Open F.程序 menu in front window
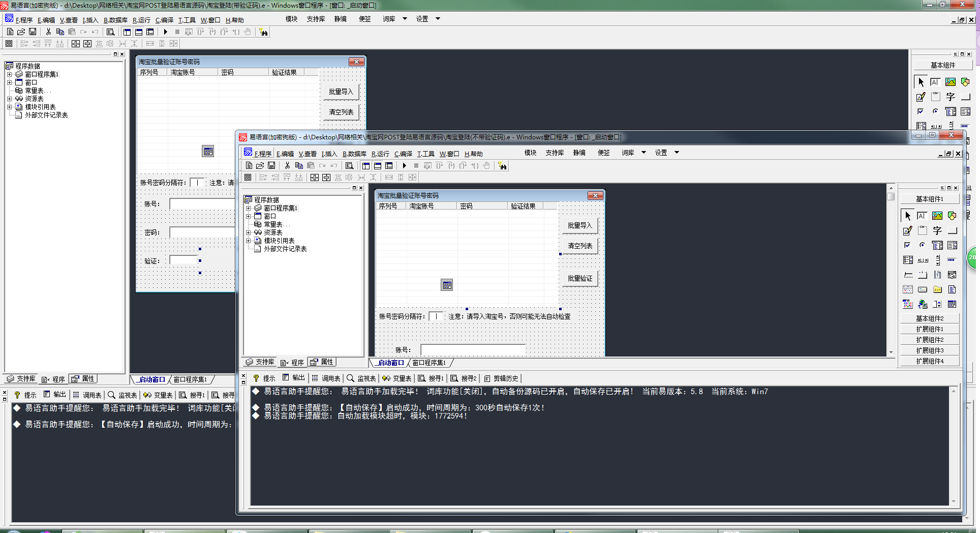 pos(263,154)
